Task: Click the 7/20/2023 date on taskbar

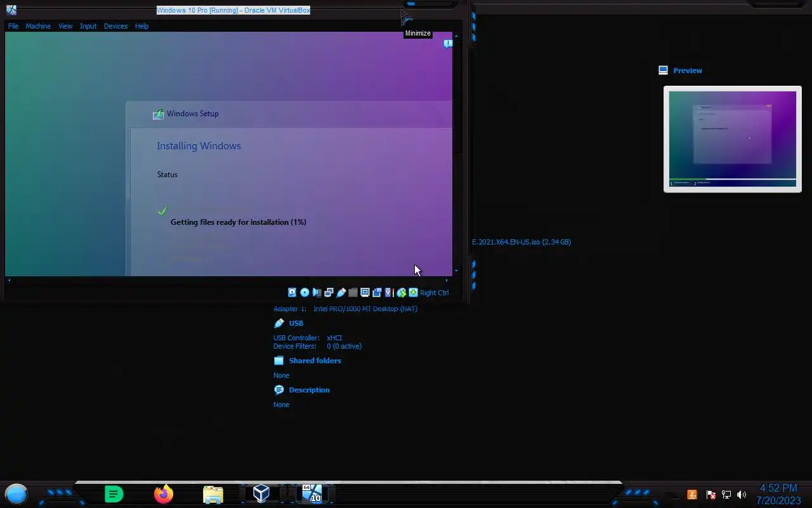Action: 778,500
